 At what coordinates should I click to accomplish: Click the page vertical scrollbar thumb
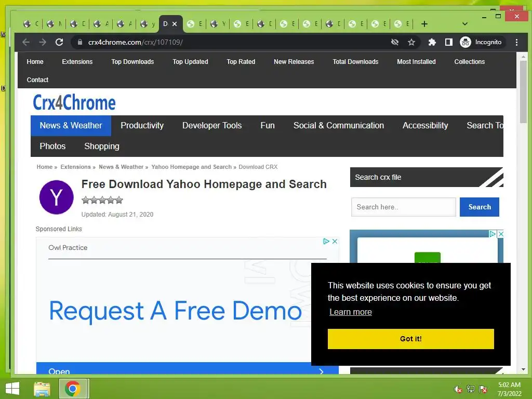[523, 91]
